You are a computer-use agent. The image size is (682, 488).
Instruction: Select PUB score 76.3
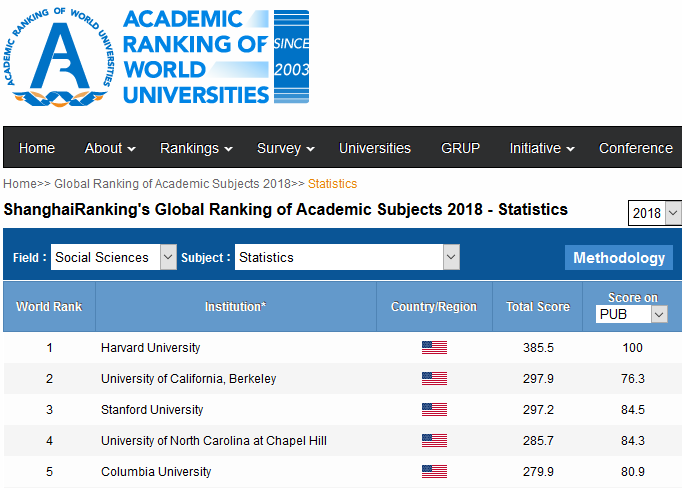coord(632,378)
